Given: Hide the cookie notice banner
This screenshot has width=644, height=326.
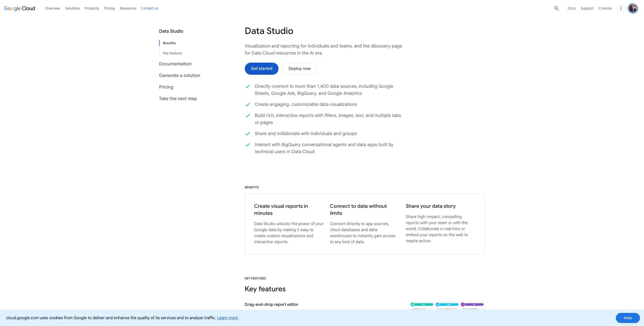Looking at the screenshot, I should pos(628,318).
